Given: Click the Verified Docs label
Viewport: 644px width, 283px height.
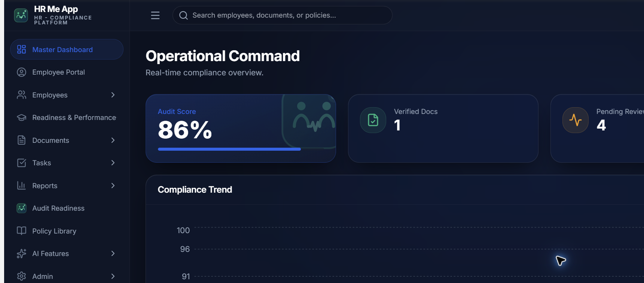Looking at the screenshot, I should point(416,111).
